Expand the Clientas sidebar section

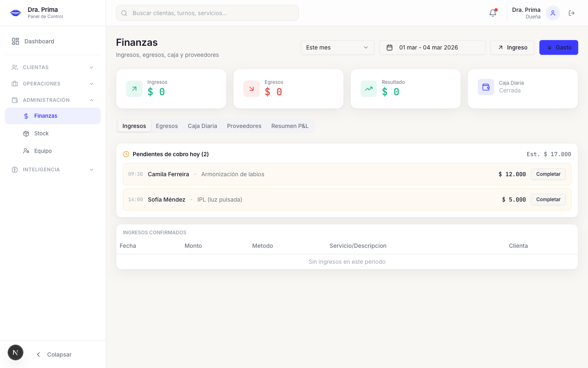click(53, 67)
